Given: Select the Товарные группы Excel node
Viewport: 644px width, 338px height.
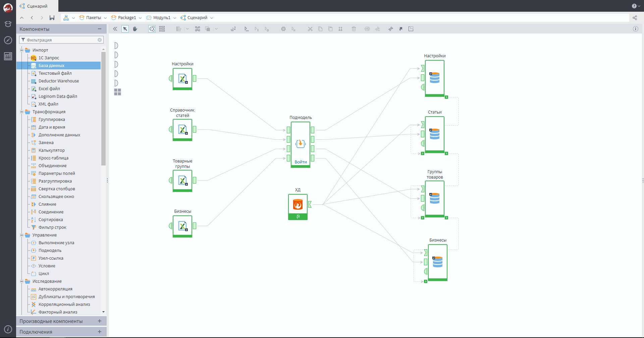Looking at the screenshot, I should (182, 181).
